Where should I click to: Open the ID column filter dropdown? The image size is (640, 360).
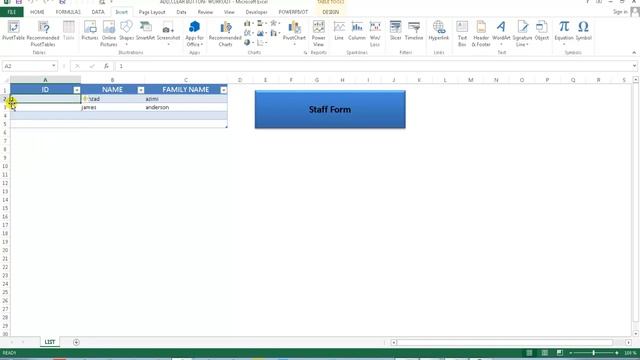[77, 90]
